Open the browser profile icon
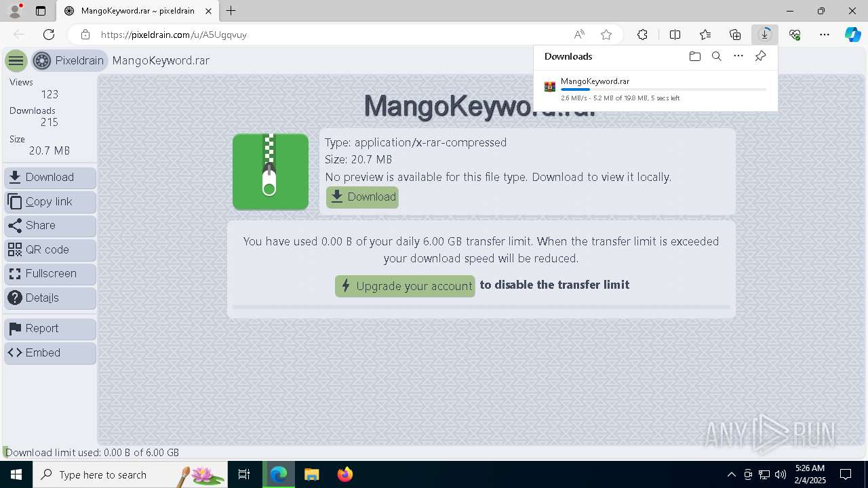 point(15,11)
